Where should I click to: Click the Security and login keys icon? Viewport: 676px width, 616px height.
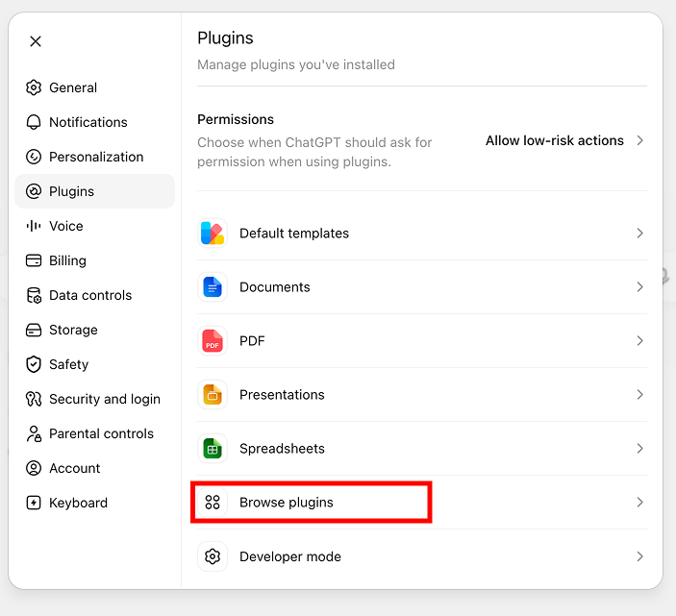click(x=34, y=399)
